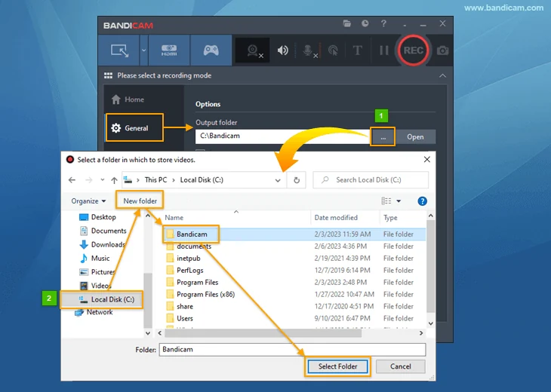Select the share folder
The image size is (551, 392).
click(185, 306)
